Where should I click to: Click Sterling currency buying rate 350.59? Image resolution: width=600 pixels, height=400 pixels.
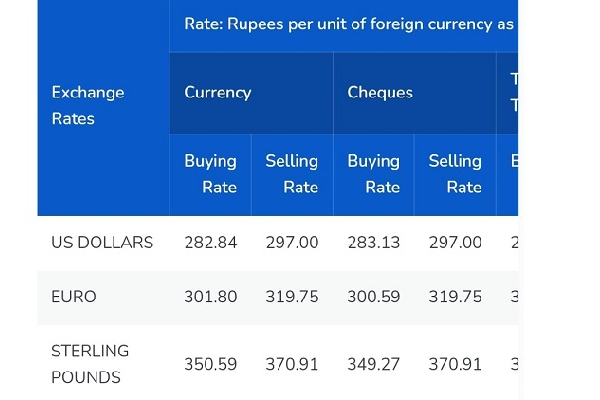(211, 364)
